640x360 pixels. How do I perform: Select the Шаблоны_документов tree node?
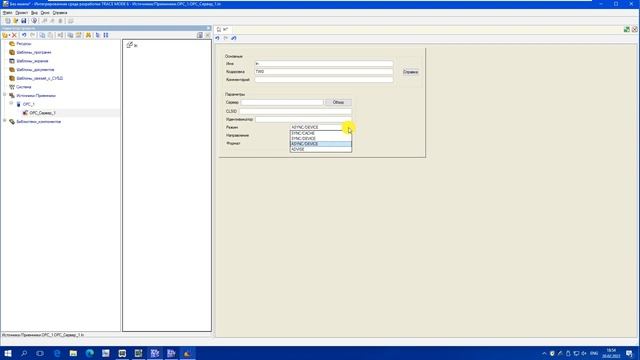pos(35,70)
